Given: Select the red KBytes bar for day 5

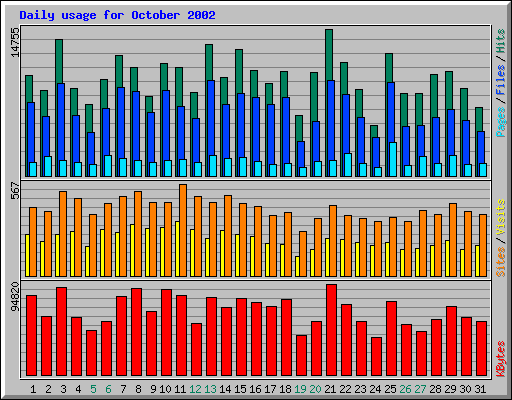Looking at the screenshot, I should click(91, 353).
